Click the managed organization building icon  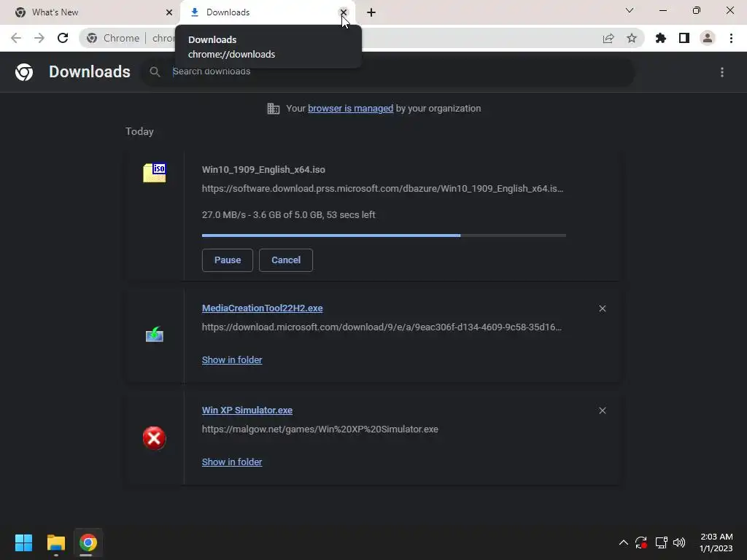(274, 109)
